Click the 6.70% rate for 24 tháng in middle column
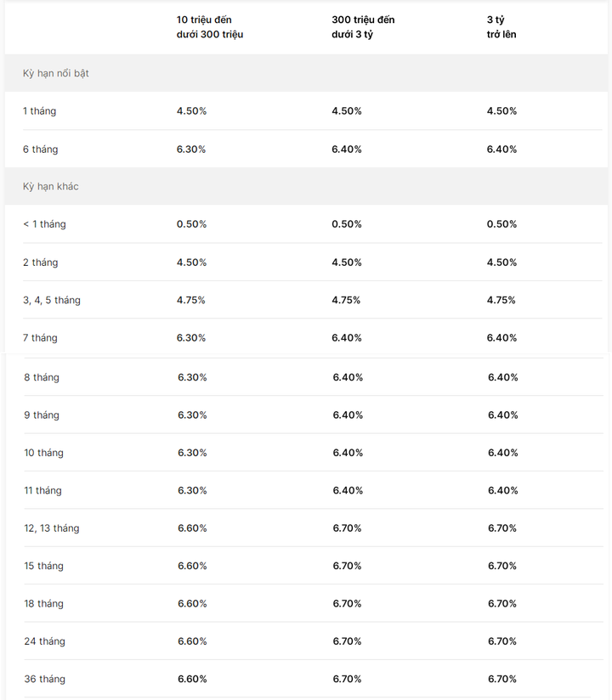 point(347,641)
